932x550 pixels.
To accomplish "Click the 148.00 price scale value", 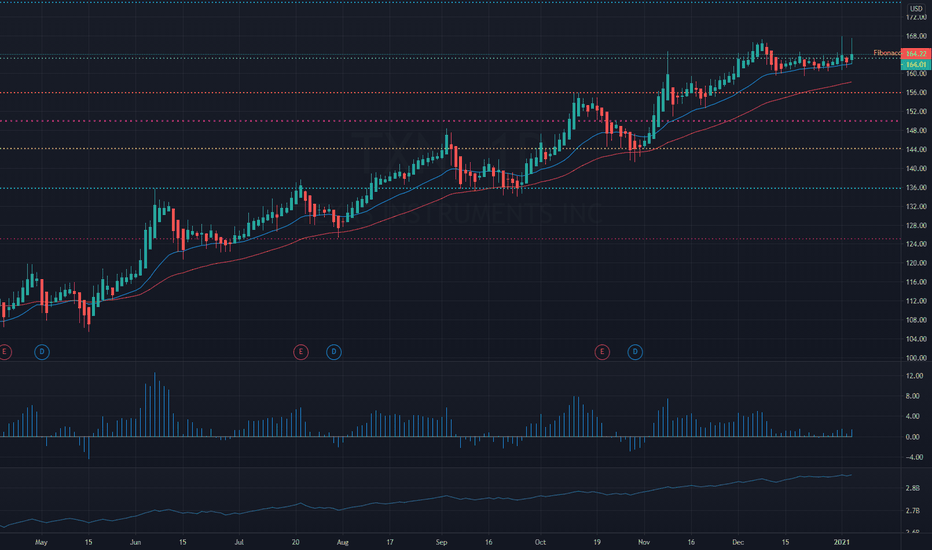I will pyautogui.click(x=916, y=131).
